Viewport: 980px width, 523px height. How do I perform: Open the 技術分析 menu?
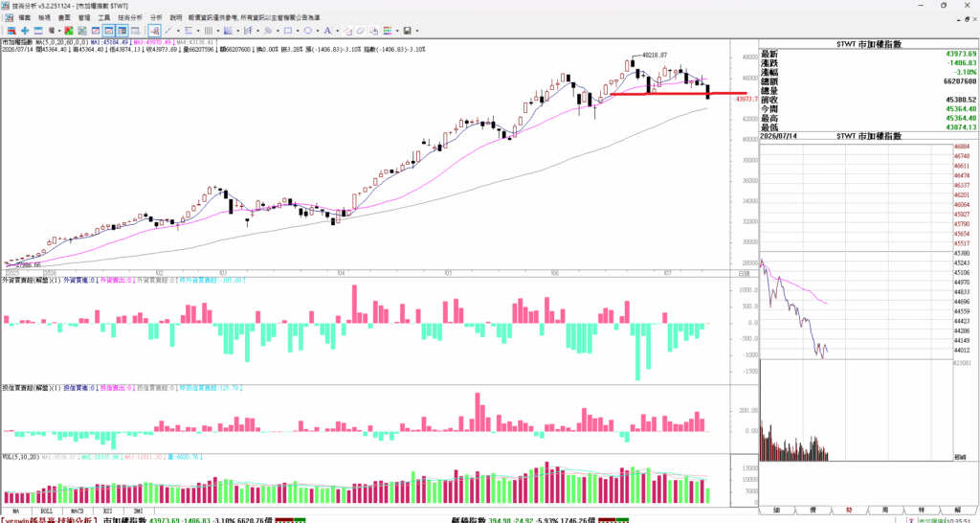click(x=130, y=17)
